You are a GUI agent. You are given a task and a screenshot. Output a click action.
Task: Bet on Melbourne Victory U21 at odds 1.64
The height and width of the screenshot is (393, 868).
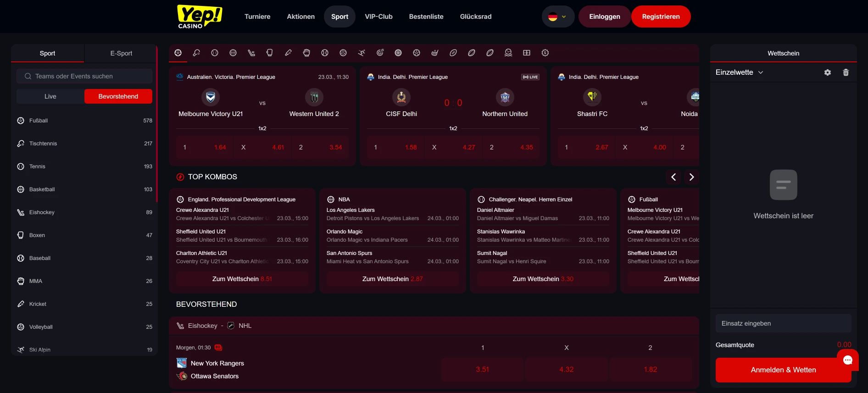[x=205, y=147]
